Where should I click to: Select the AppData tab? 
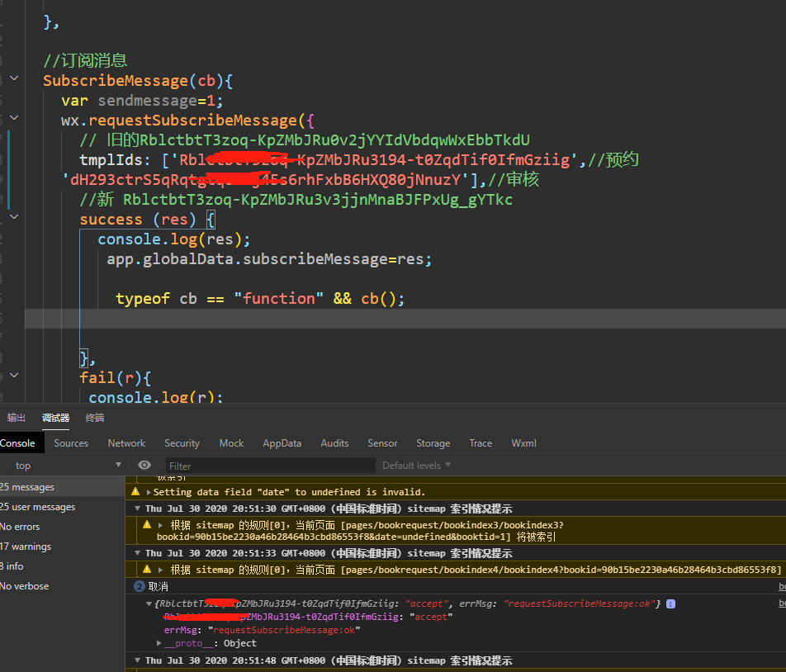tap(282, 443)
